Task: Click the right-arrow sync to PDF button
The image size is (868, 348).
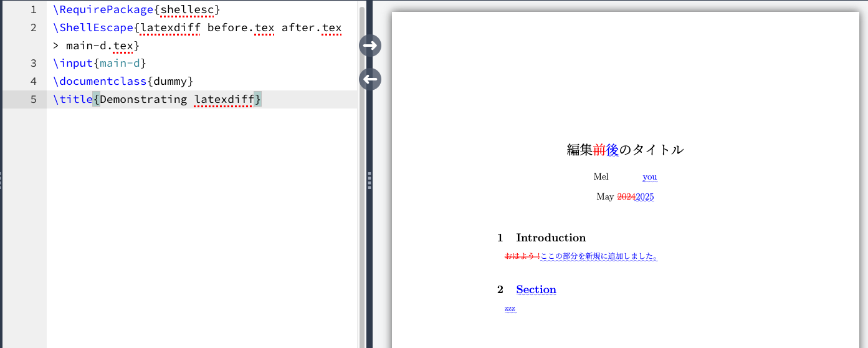Action: point(370,46)
